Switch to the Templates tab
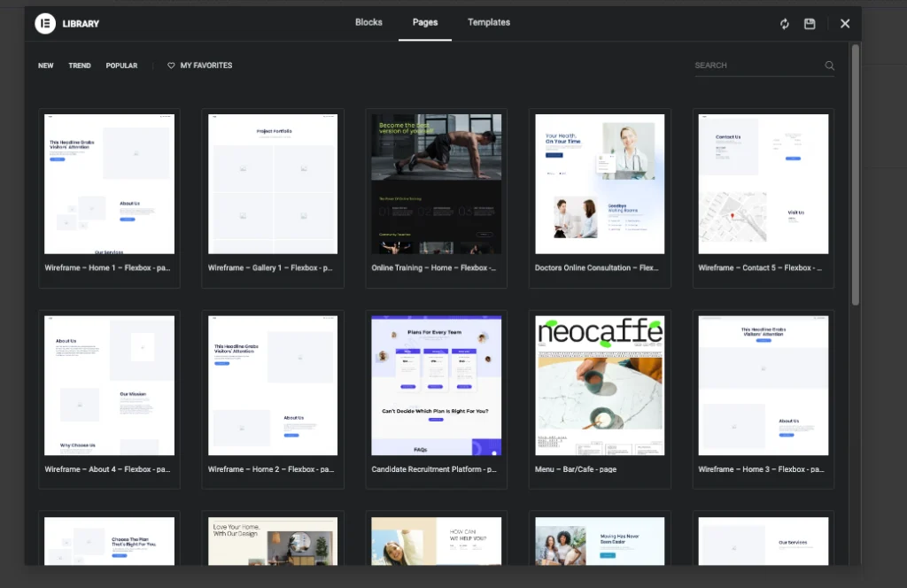The image size is (907, 588). tap(489, 22)
